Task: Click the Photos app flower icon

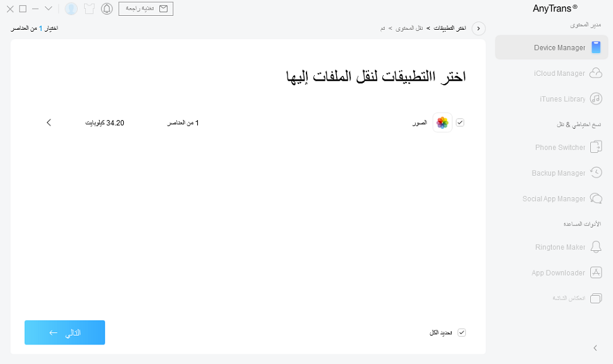Action: tap(442, 123)
